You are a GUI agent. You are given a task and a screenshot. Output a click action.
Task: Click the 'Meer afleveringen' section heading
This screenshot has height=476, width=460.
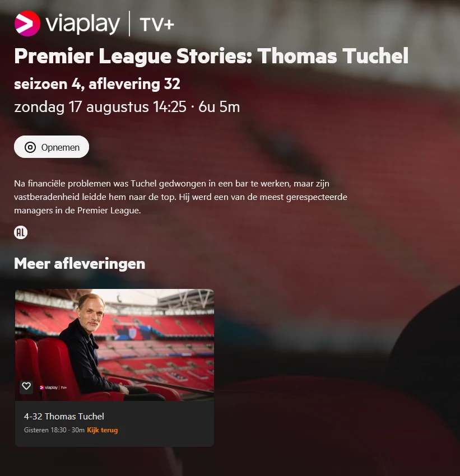point(80,264)
